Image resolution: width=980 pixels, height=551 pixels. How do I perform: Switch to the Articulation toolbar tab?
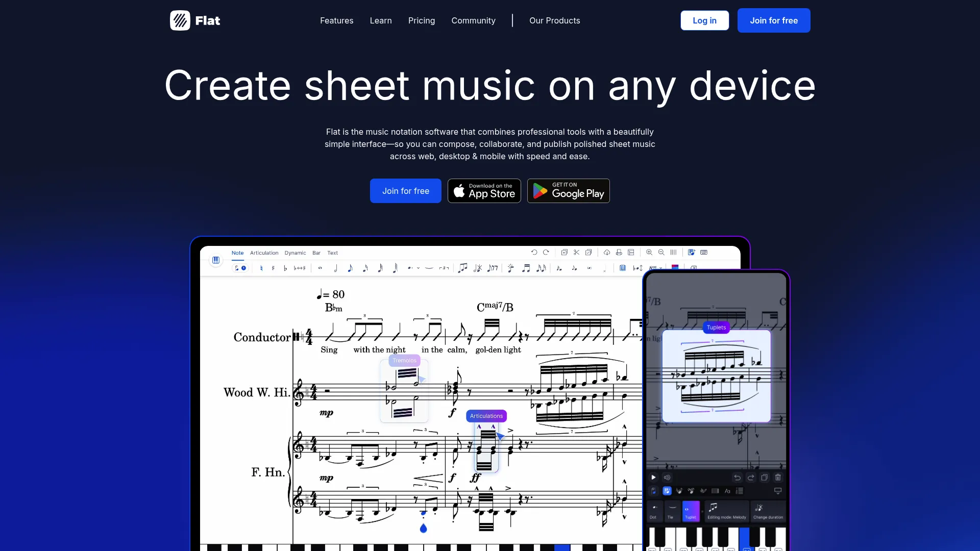(264, 253)
